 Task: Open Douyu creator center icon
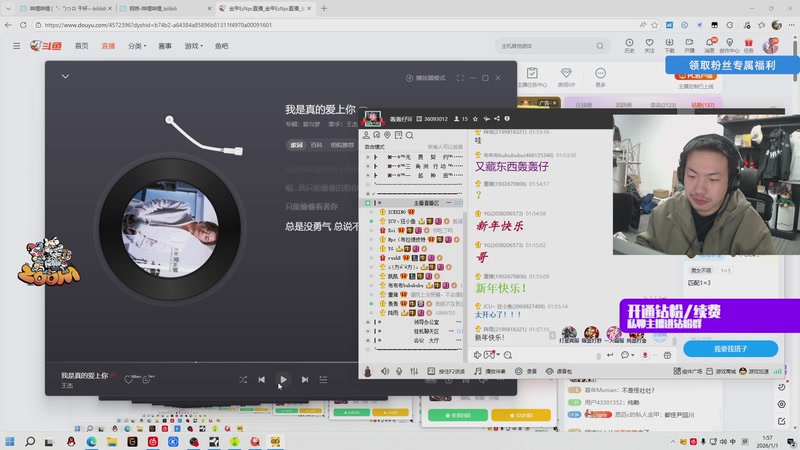(x=730, y=45)
